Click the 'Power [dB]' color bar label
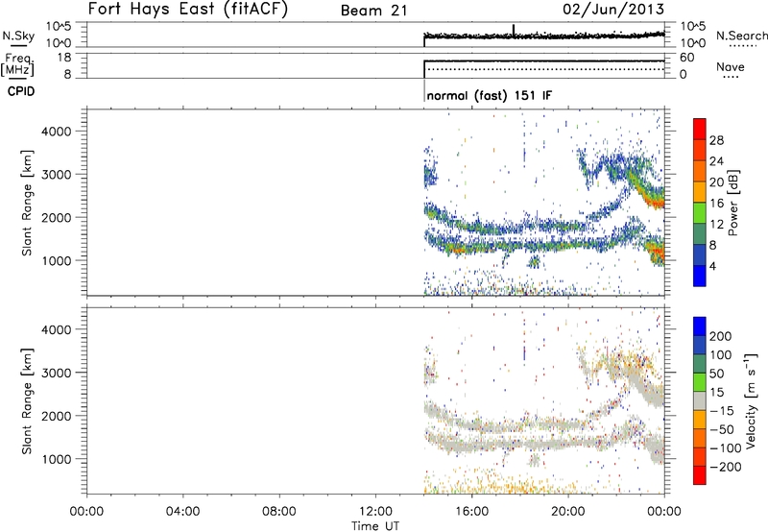The image size is (768, 532). point(732,203)
